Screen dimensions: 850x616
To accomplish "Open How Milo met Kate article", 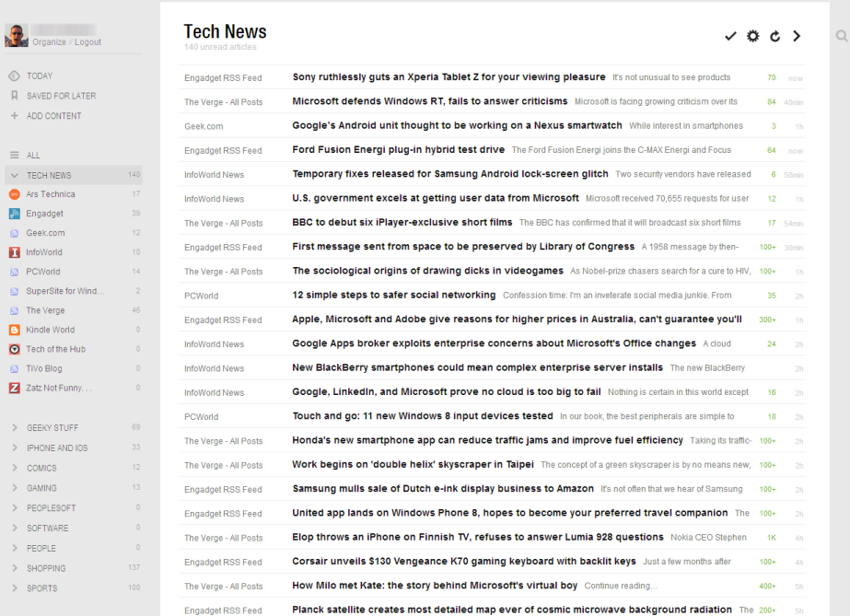I will (435, 586).
